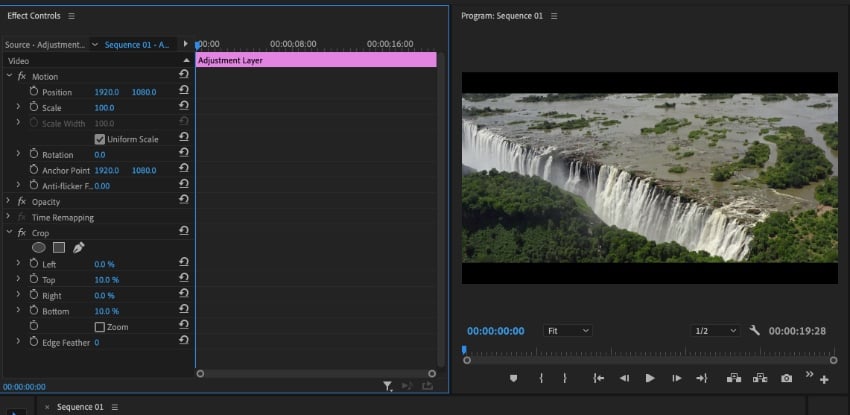Toggle Opacity effect fx on/off
The height and width of the screenshot is (415, 850).
(22, 202)
